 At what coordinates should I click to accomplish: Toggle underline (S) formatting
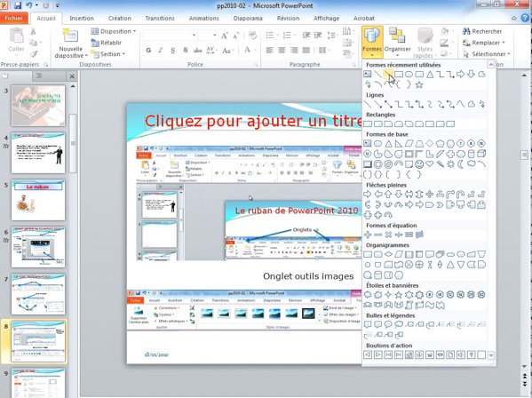pos(172,51)
